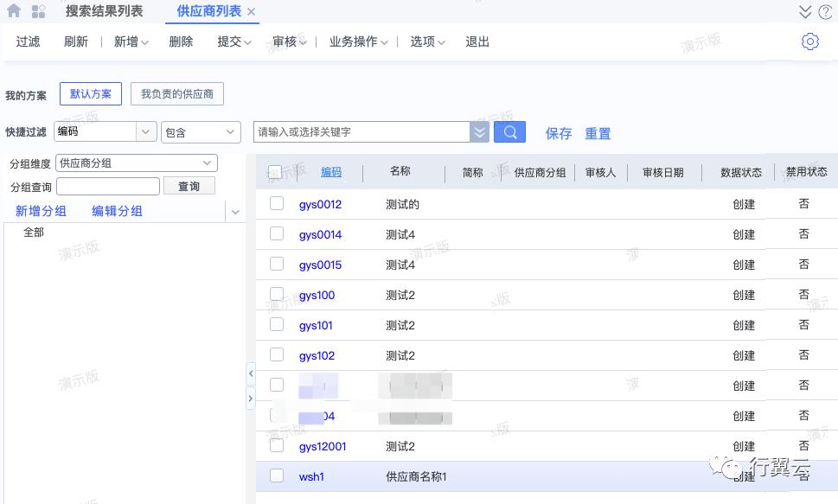Screen dimensions: 838x504
Task: Click the 业务操作 menu
Action: (x=355, y=41)
